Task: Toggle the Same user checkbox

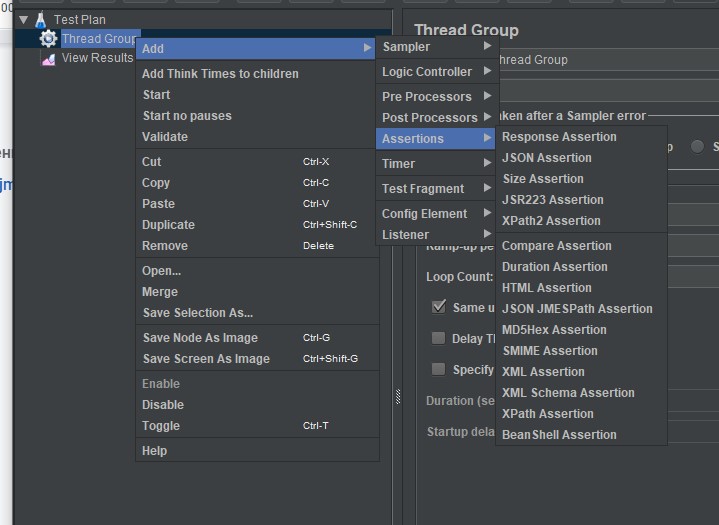Action: pyautogui.click(x=439, y=307)
